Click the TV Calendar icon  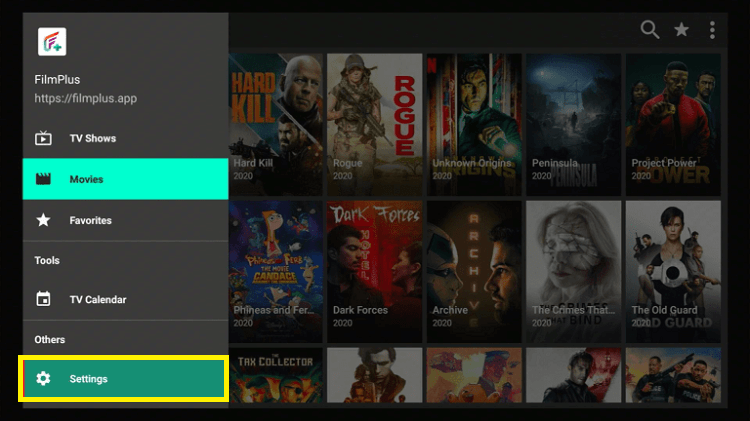(43, 299)
